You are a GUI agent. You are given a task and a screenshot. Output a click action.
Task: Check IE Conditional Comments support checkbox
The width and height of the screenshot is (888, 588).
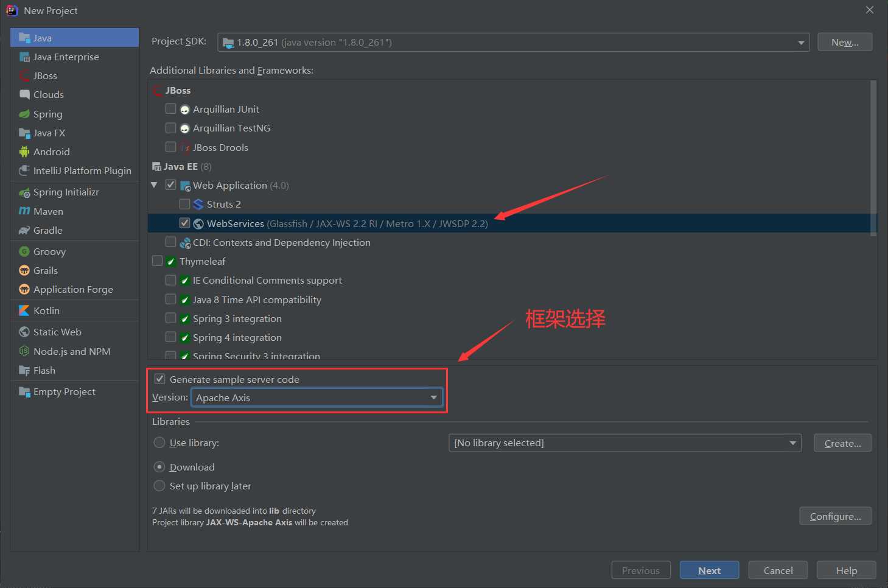tap(170, 279)
